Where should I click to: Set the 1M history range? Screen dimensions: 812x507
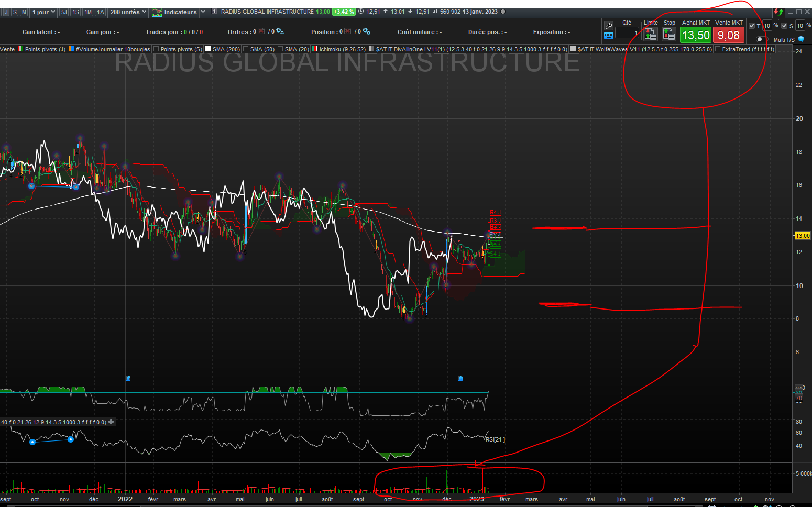[x=88, y=12]
